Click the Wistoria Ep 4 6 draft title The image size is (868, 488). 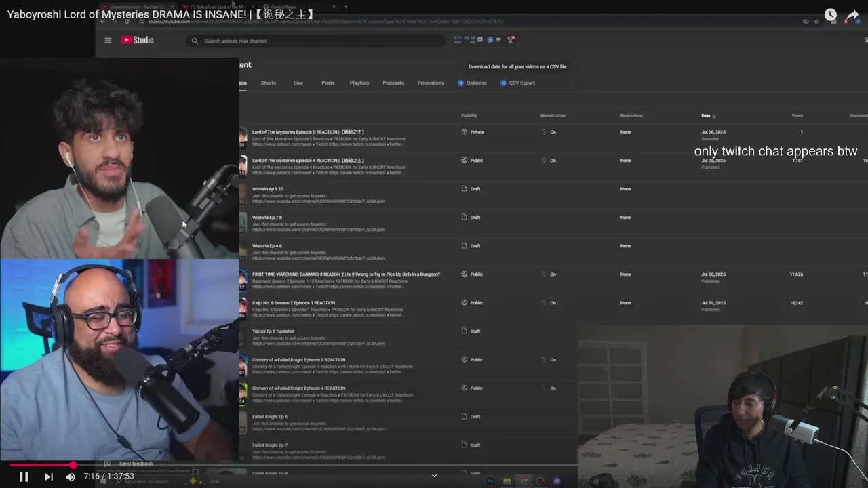click(267, 246)
